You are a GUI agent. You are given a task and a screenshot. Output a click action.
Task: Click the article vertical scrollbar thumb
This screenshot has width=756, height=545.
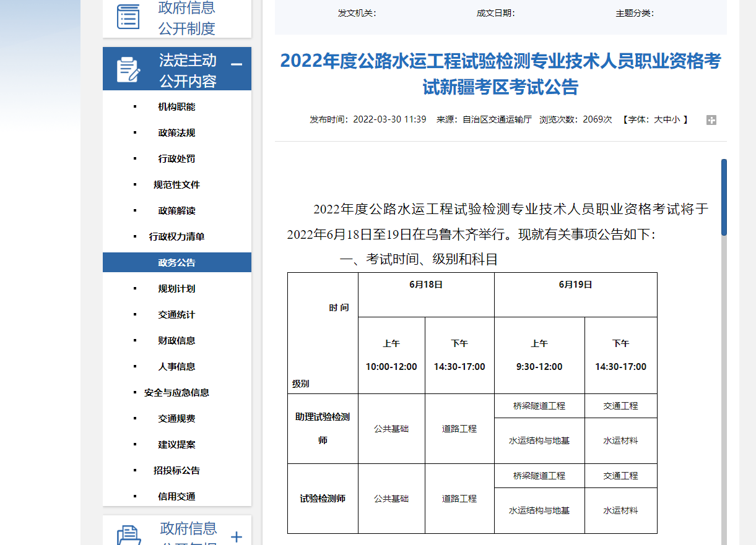[724, 197]
